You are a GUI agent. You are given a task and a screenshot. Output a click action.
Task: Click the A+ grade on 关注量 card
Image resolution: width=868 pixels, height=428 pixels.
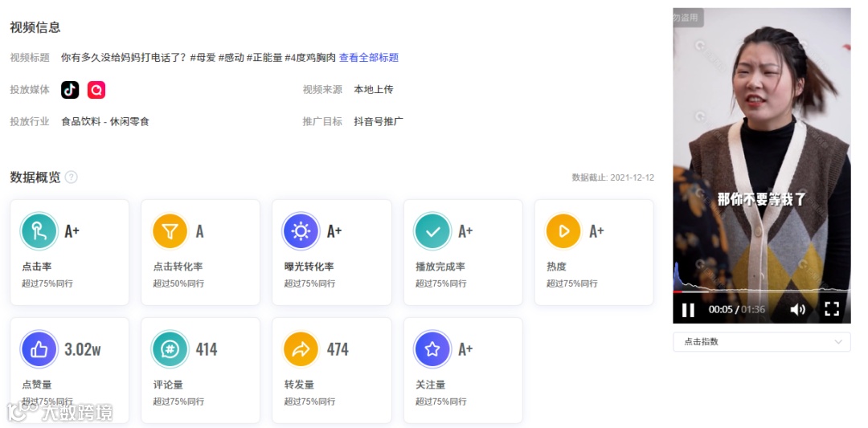click(465, 349)
